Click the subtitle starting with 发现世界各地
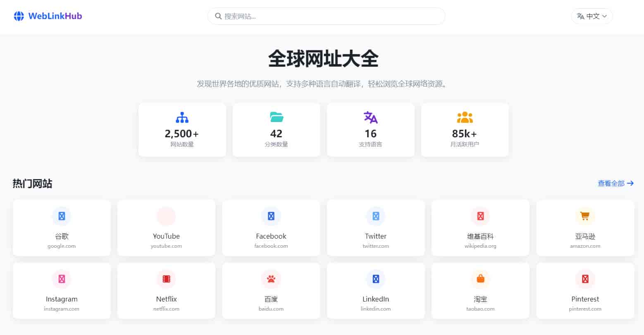 (323, 84)
